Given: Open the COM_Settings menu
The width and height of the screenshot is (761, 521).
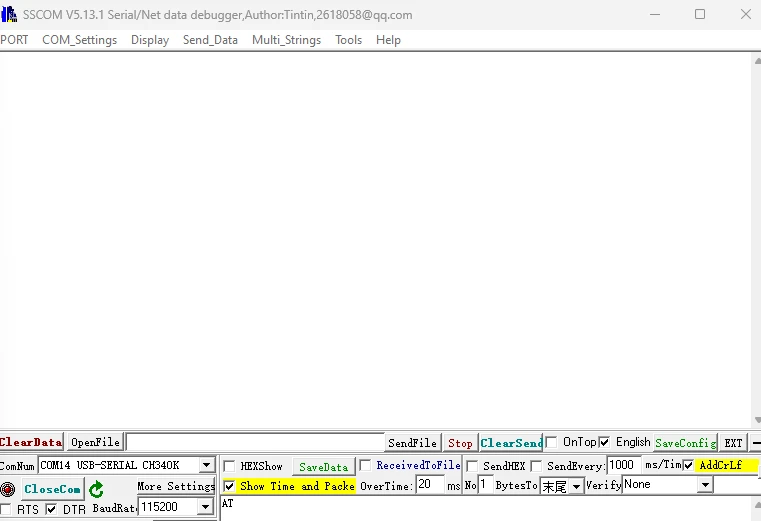Looking at the screenshot, I should [x=79, y=40].
